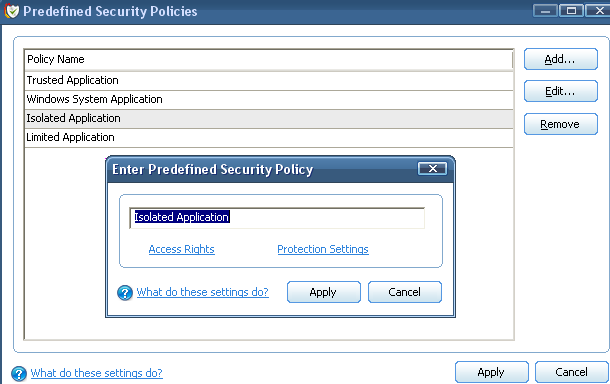The height and width of the screenshot is (384, 610).
Task: Click Cancel in the policy dialog
Action: coord(405,292)
